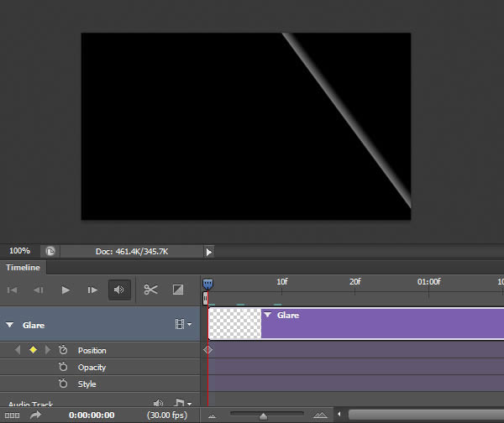Toggle Position stopwatch animation
This screenshot has width=504, height=423.
pos(63,350)
